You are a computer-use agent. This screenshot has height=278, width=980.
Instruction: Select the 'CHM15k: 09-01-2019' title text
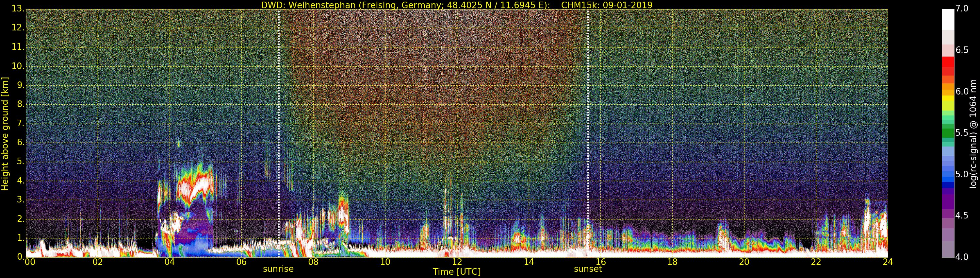click(x=607, y=5)
